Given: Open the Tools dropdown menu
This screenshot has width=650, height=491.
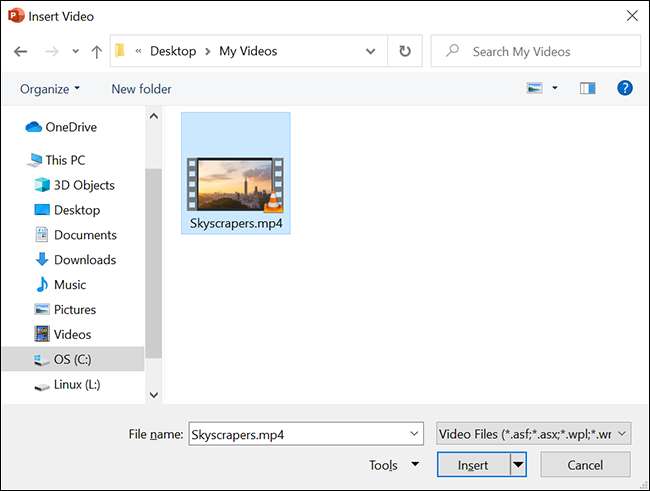Looking at the screenshot, I should [394, 465].
